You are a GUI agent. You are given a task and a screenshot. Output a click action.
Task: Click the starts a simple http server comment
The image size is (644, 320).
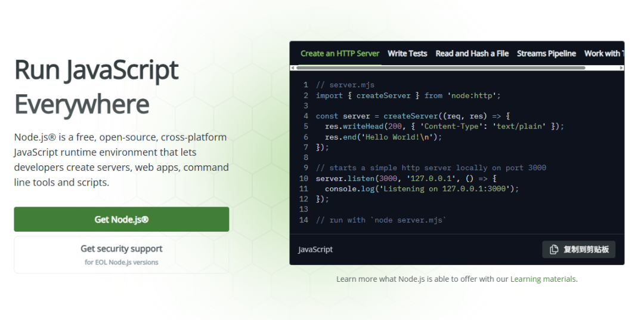pos(431,168)
